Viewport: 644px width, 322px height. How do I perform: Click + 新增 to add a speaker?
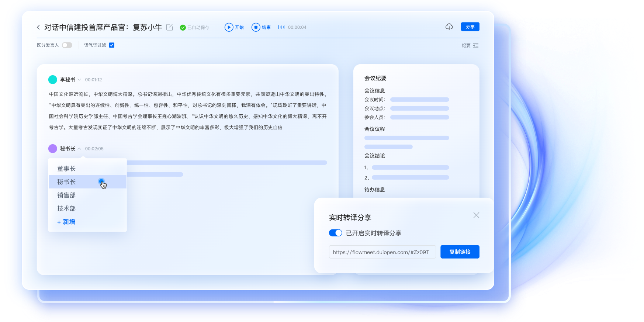tap(66, 222)
